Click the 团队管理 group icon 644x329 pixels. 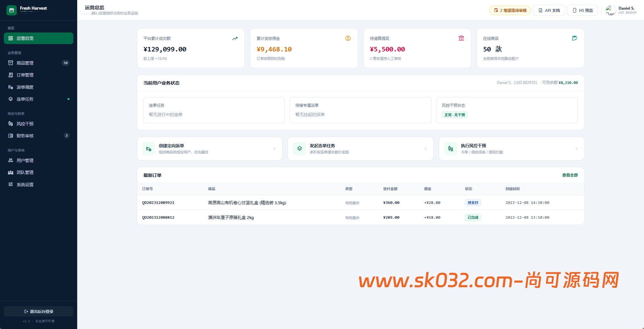(x=11, y=172)
